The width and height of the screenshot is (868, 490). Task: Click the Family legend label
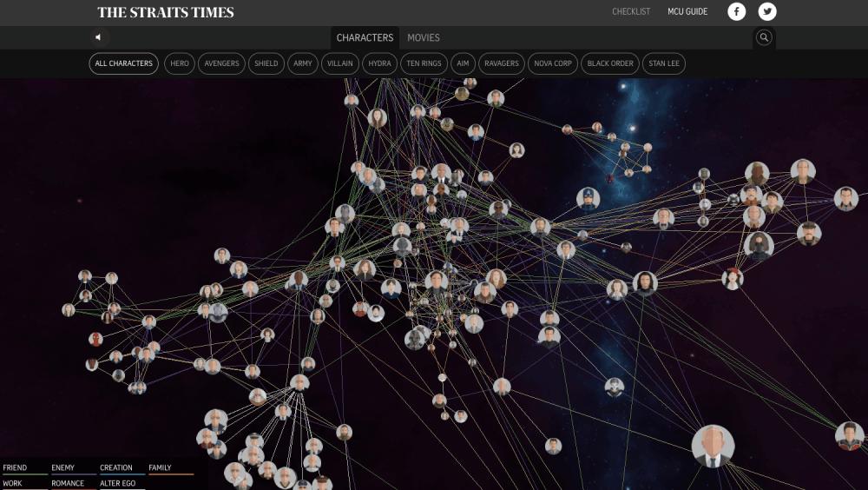coord(160,467)
